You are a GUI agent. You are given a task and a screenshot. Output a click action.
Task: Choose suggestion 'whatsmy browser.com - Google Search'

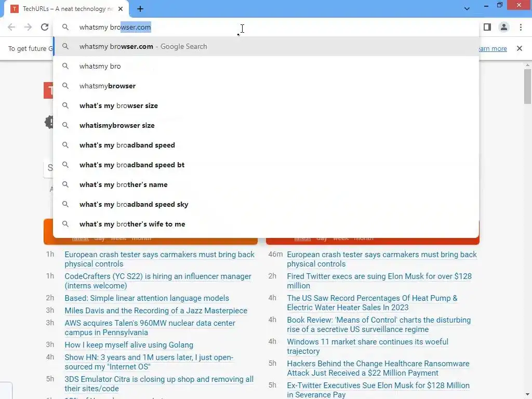coord(267,46)
